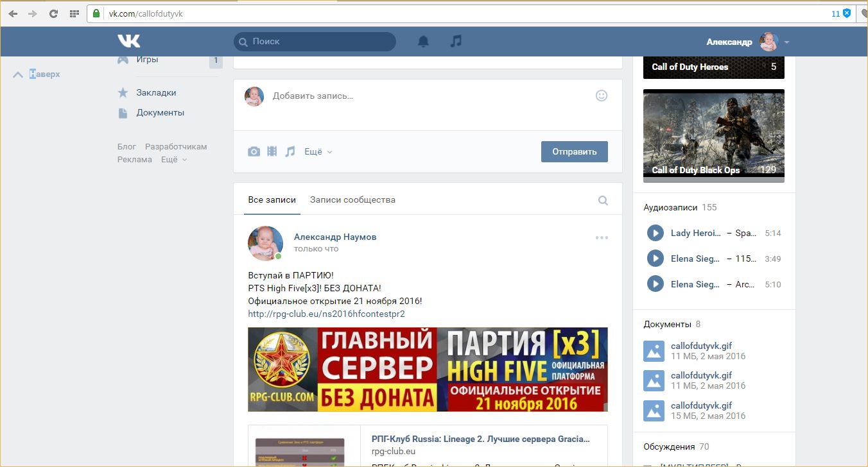Open Александр Наумов profile link

pos(335,237)
